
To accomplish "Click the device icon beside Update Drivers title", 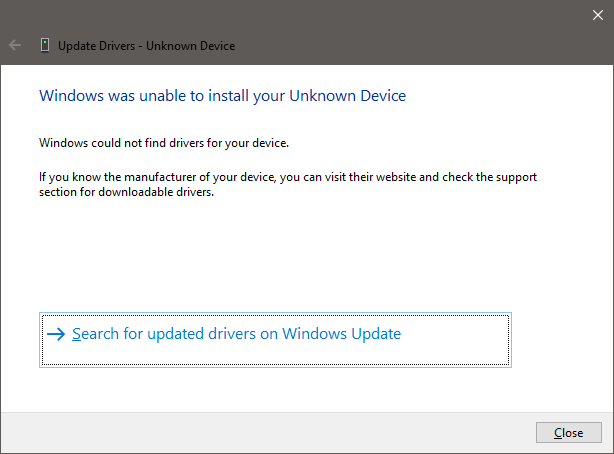I will tap(45, 45).
